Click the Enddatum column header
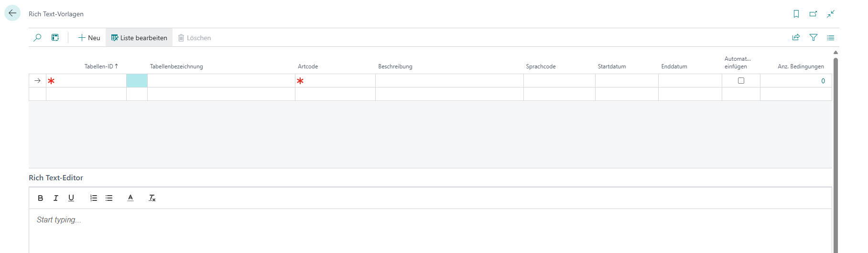The width and height of the screenshot is (868, 253). pos(674,66)
